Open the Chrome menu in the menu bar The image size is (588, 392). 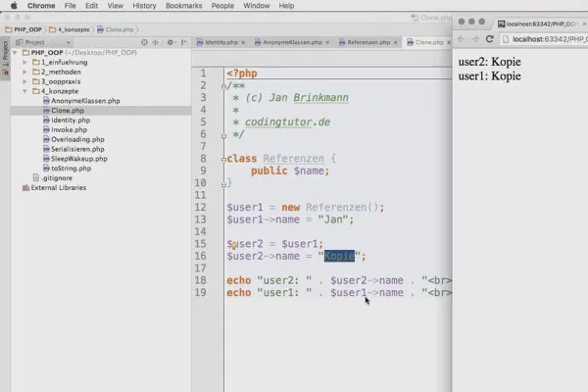[41, 6]
